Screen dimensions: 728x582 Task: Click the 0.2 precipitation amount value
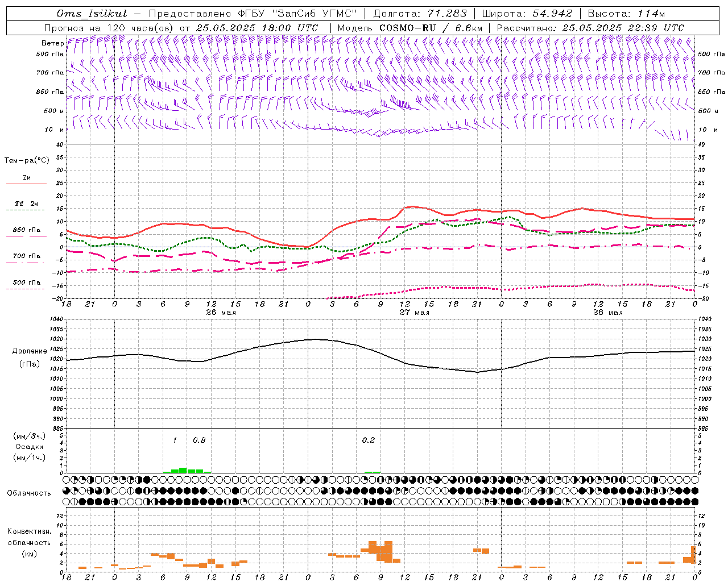[x=369, y=440]
